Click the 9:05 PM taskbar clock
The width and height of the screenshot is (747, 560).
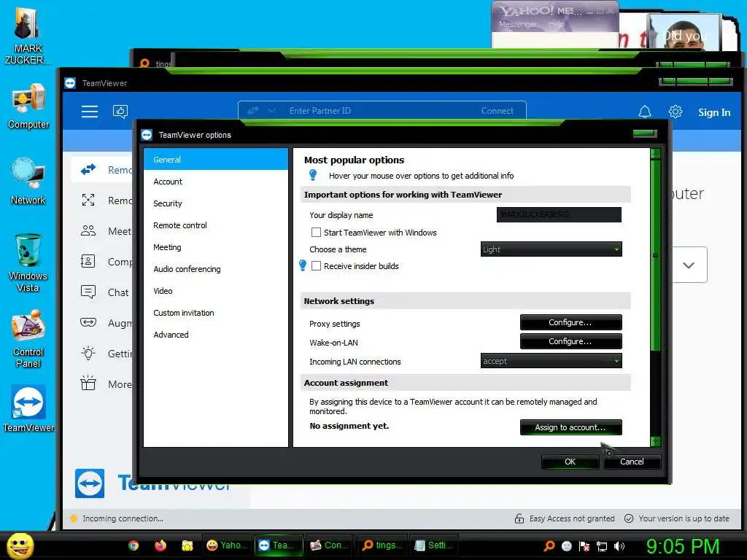coord(682,546)
